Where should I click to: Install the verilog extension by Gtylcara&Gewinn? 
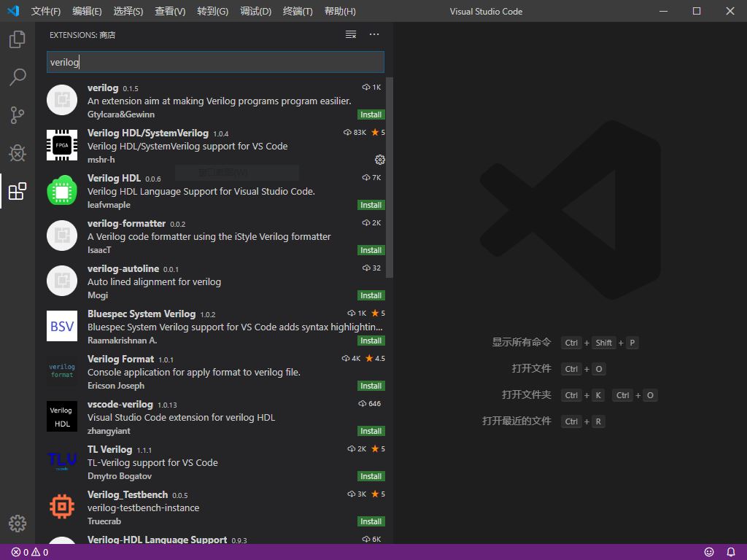tap(371, 114)
